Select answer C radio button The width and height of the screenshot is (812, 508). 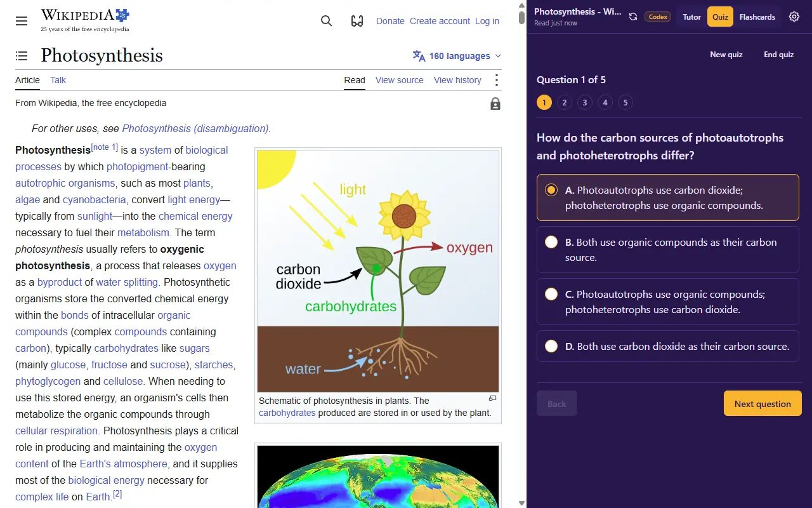pyautogui.click(x=551, y=294)
